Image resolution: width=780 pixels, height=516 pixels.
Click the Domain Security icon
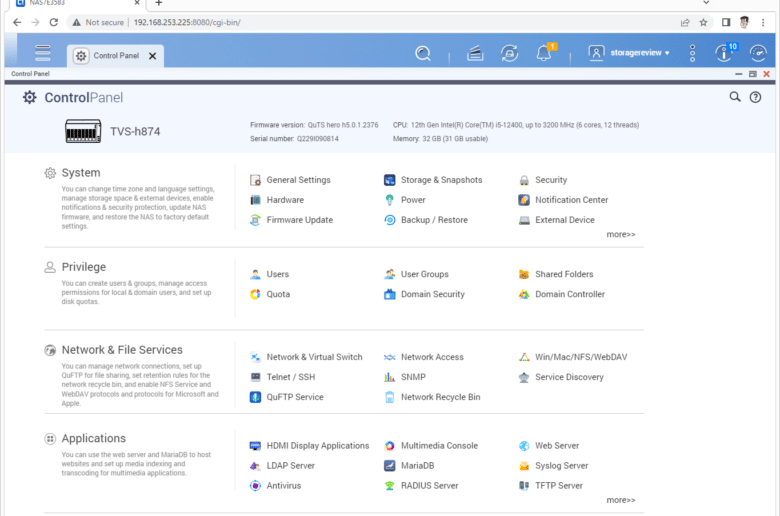pyautogui.click(x=390, y=294)
